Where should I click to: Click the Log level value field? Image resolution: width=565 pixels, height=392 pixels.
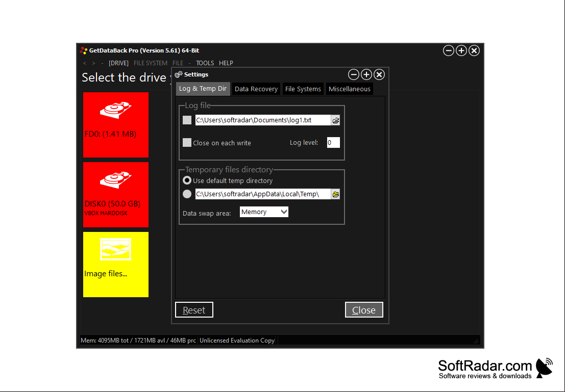[x=333, y=143]
